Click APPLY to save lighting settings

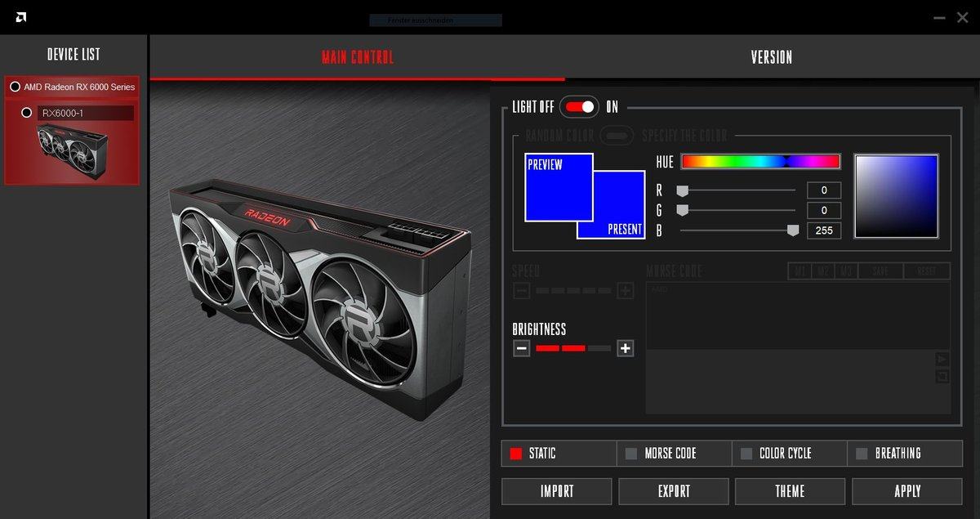907,491
